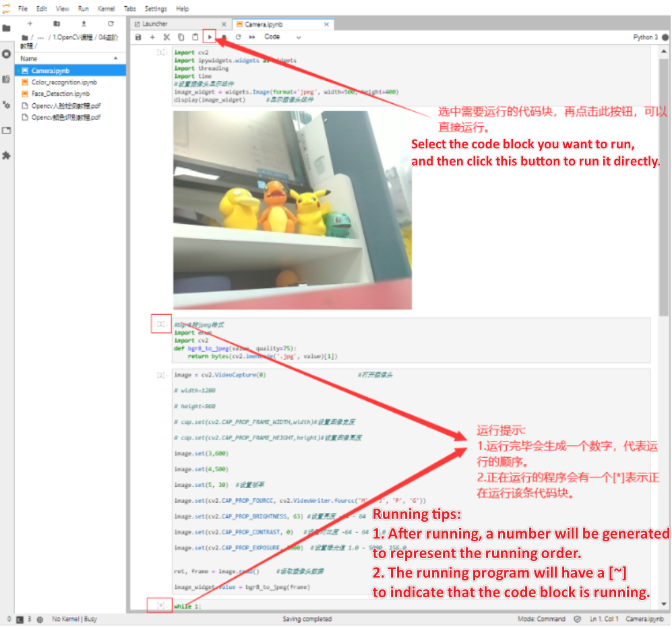This screenshot has height=629, width=672.
Task: Restart kernel and run all cells
Action: tap(253, 37)
